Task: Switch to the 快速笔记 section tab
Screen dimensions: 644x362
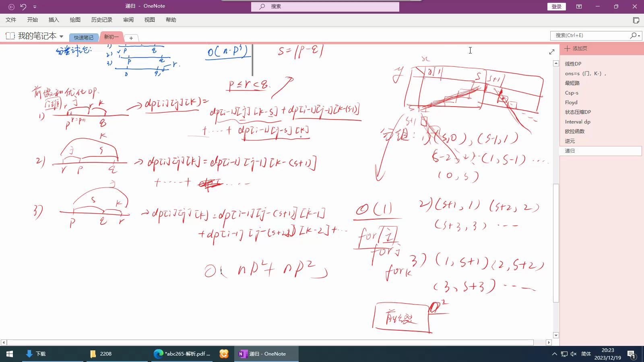Action: (83, 37)
